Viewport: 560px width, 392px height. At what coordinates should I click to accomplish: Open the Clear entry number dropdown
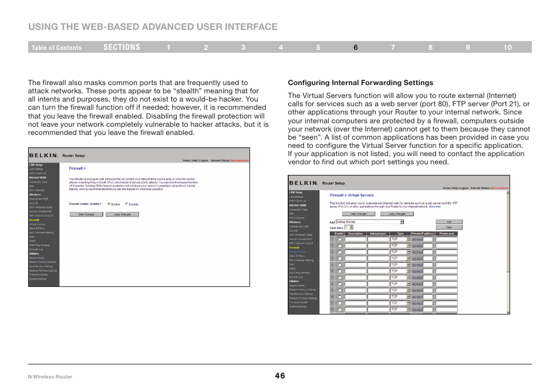click(349, 228)
